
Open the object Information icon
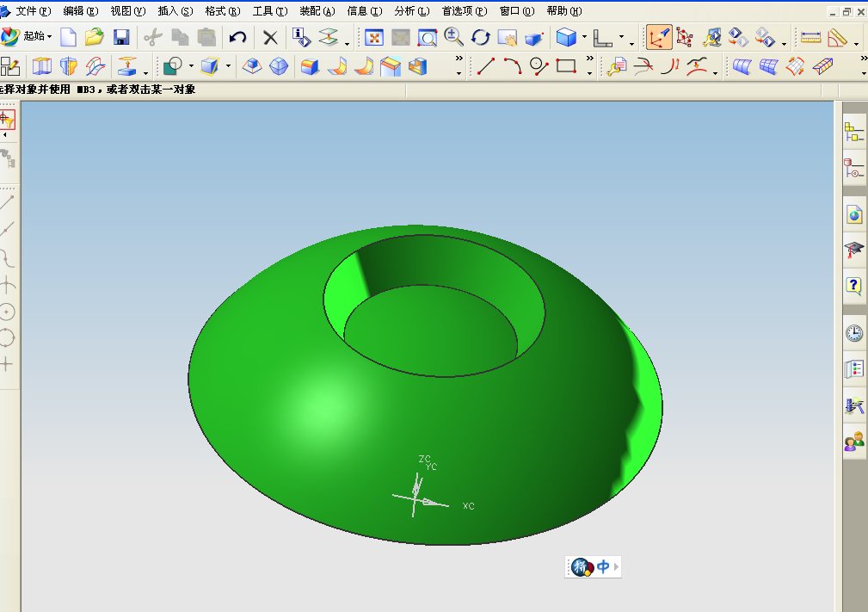[x=302, y=38]
